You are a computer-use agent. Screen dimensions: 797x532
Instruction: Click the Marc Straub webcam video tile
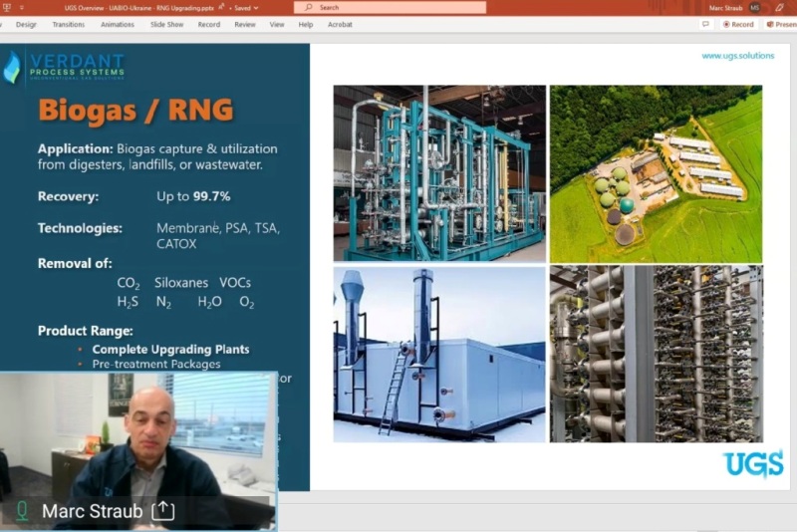138,451
